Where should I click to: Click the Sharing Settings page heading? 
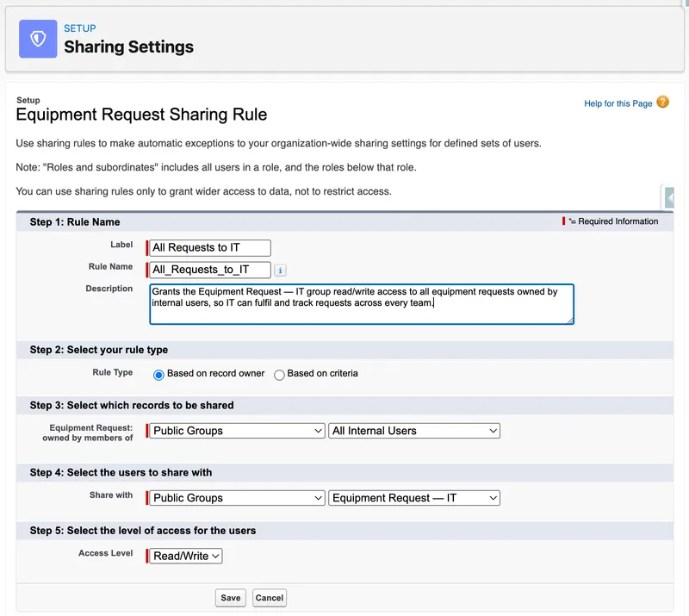[x=128, y=47]
